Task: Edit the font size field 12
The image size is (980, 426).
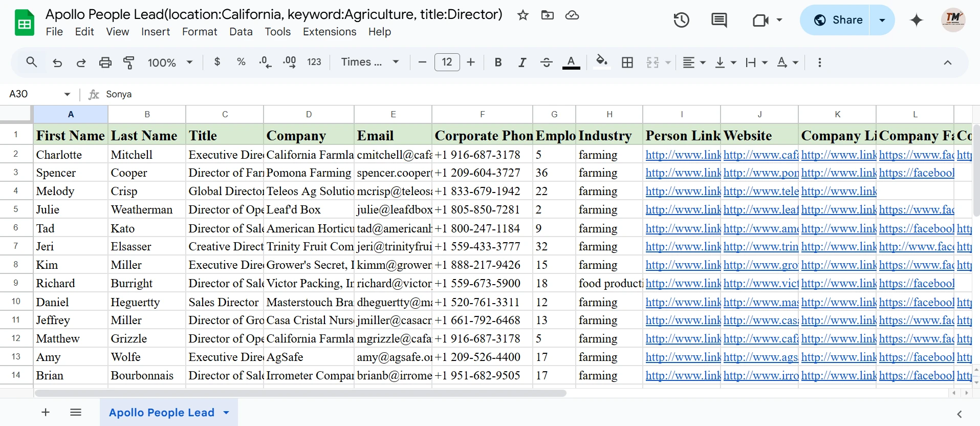Action: click(447, 62)
